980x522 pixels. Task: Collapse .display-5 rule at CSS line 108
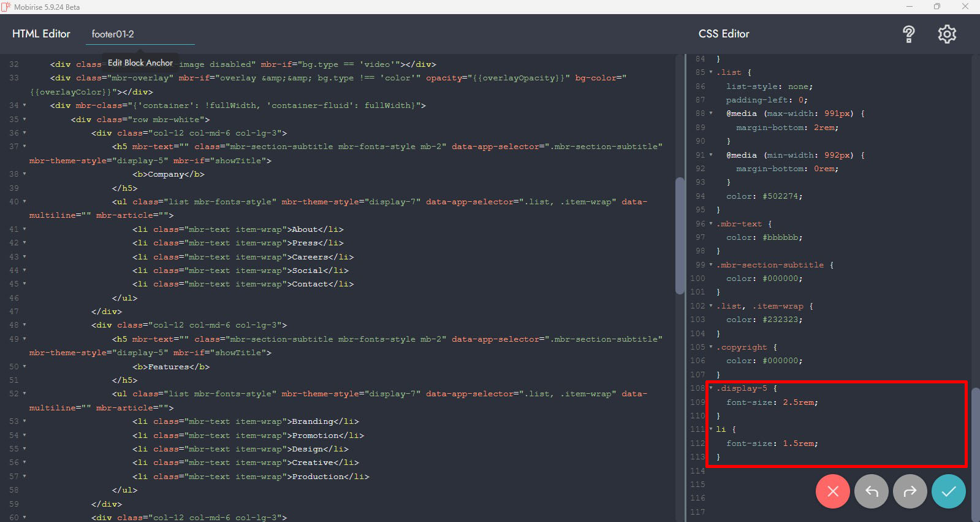(x=711, y=388)
